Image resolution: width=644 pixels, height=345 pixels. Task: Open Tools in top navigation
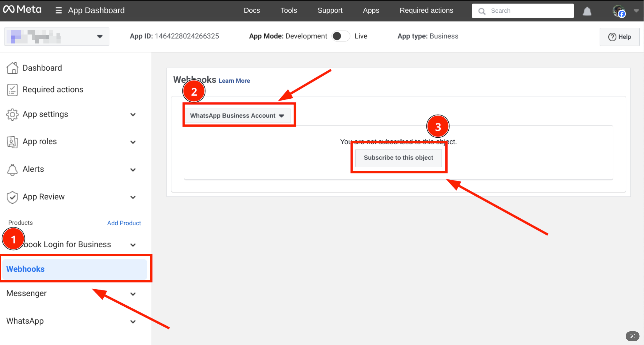289,10
